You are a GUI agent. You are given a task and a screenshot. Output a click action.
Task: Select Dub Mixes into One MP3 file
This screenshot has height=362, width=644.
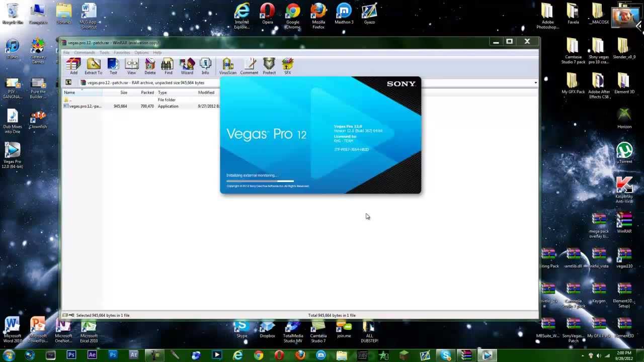pos(13,121)
